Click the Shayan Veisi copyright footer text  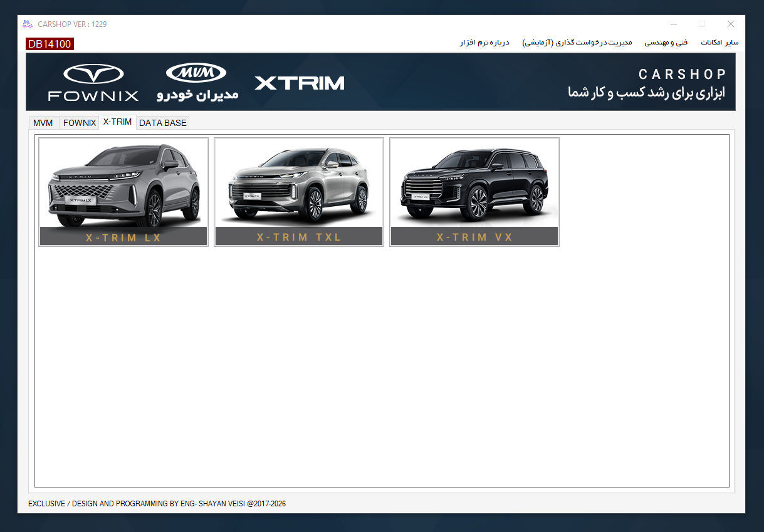157,504
